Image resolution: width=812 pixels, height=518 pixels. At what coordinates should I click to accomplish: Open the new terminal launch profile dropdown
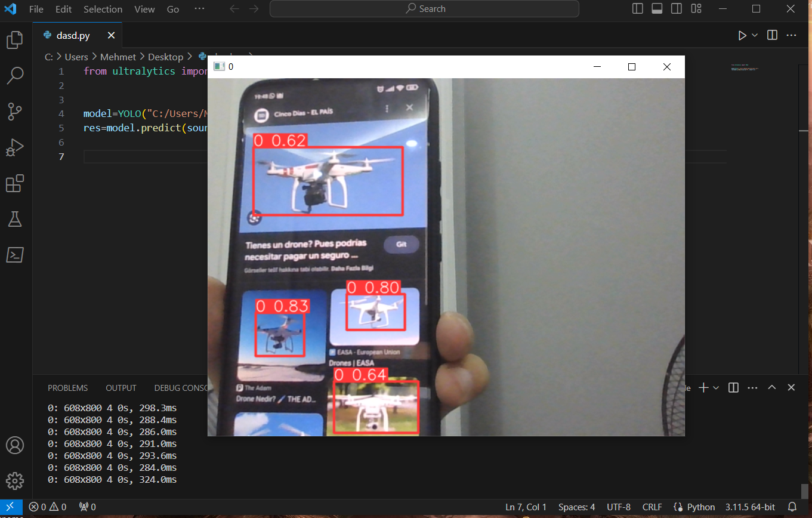click(x=716, y=387)
